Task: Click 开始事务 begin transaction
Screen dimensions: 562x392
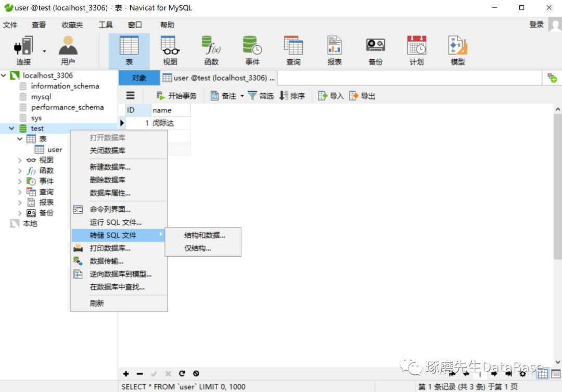Action: point(177,96)
